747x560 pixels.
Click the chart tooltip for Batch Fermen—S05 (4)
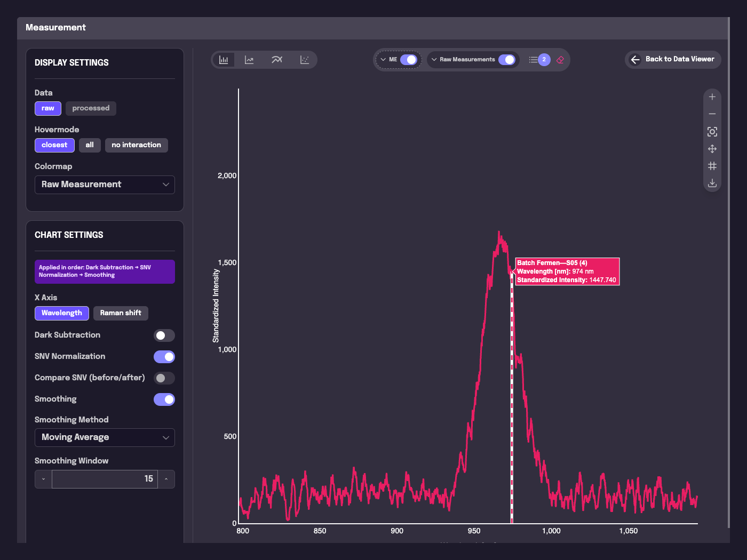click(567, 271)
